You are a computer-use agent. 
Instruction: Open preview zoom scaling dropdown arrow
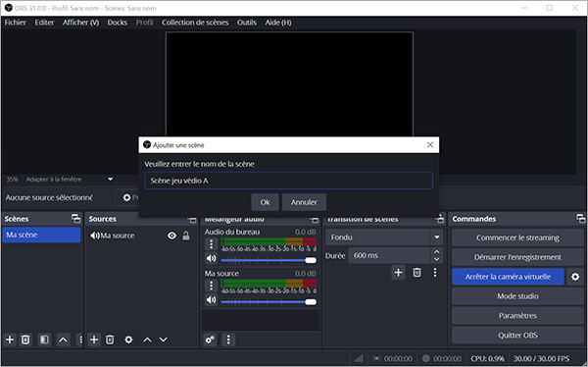[x=110, y=180]
